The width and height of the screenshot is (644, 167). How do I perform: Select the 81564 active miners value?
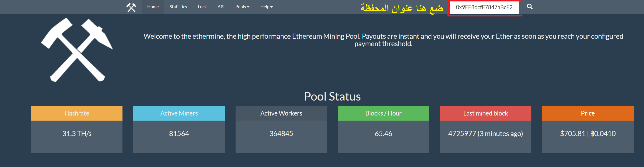(179, 134)
